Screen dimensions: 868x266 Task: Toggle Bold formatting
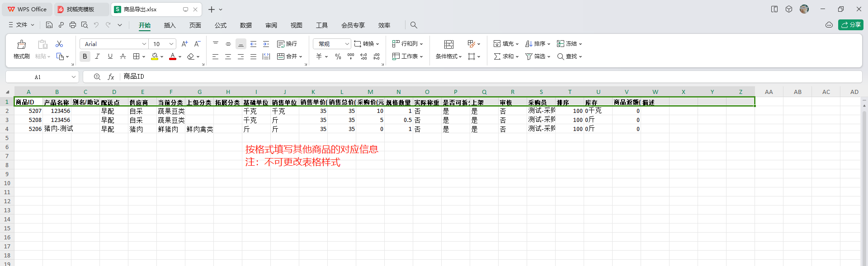(x=85, y=56)
